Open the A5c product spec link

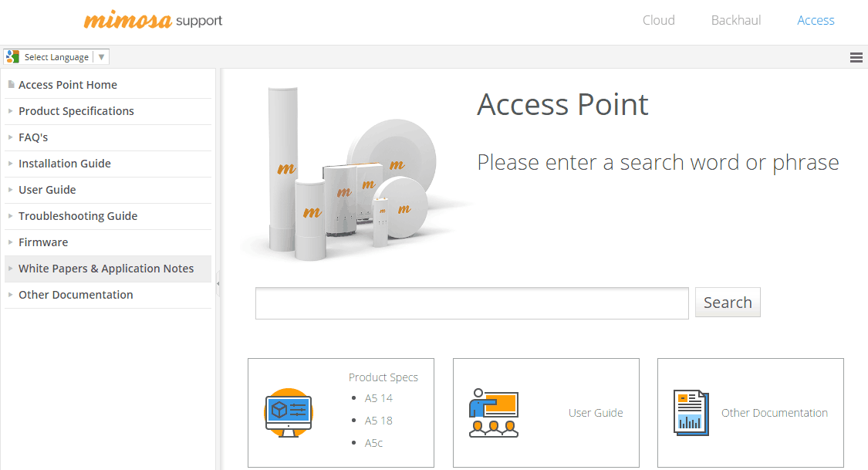[x=373, y=443]
